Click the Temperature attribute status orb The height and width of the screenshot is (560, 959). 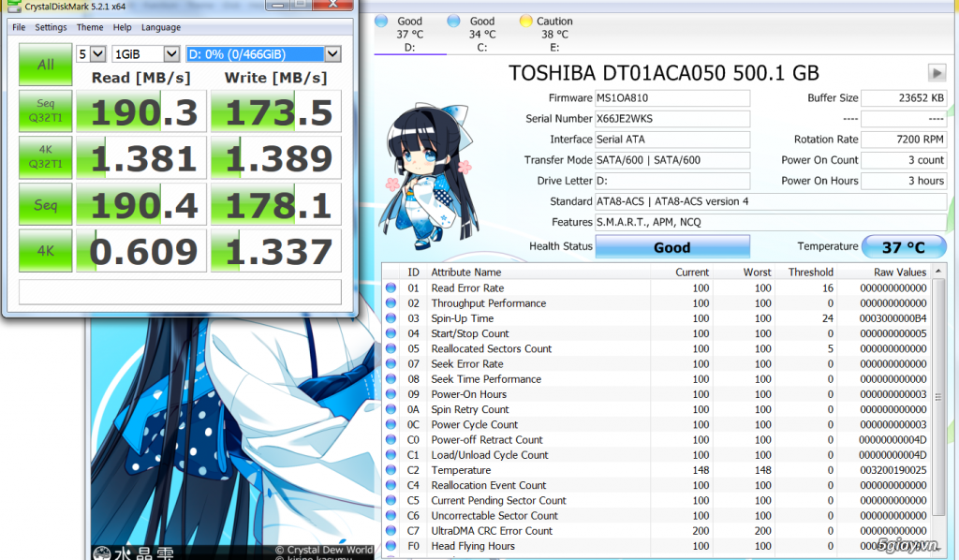pos(391,470)
